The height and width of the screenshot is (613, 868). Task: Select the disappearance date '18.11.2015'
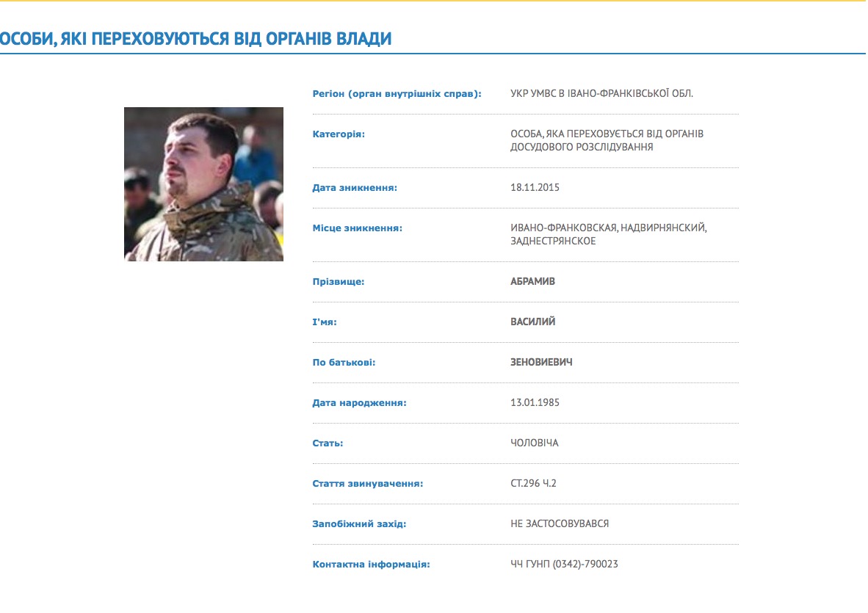(x=535, y=187)
